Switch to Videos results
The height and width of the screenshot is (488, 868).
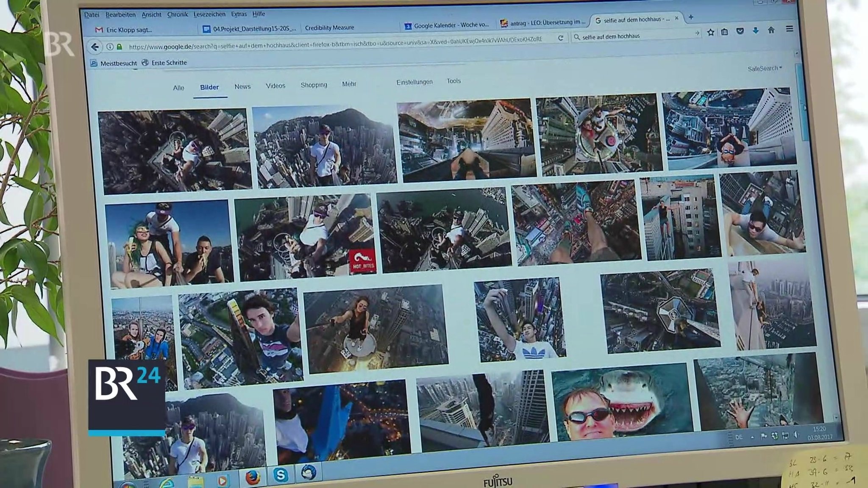click(275, 86)
